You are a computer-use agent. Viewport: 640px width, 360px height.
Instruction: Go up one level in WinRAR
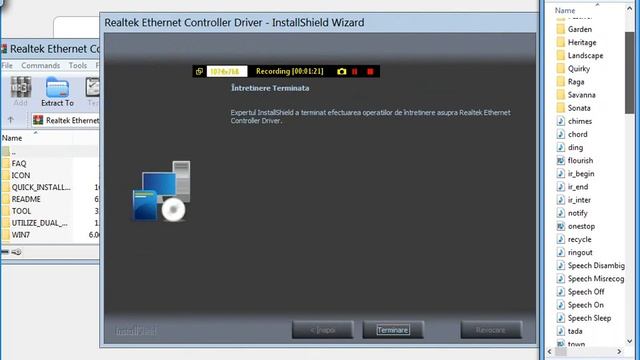(x=11, y=120)
